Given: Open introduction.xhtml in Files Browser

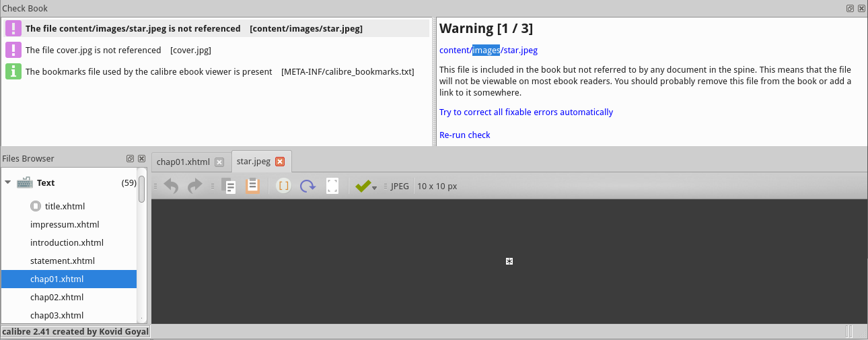Looking at the screenshot, I should [67, 242].
